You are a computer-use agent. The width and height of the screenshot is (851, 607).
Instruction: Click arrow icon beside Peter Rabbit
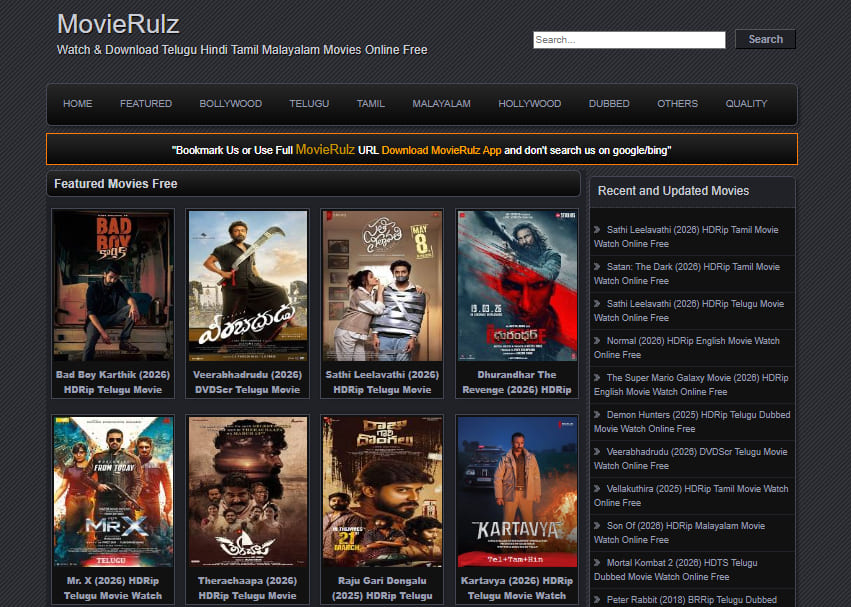pyautogui.click(x=597, y=599)
